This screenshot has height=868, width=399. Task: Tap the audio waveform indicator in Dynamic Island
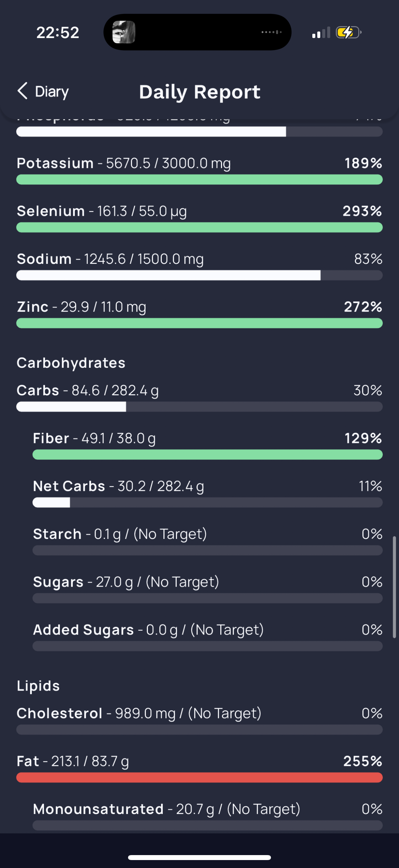pyautogui.click(x=271, y=32)
